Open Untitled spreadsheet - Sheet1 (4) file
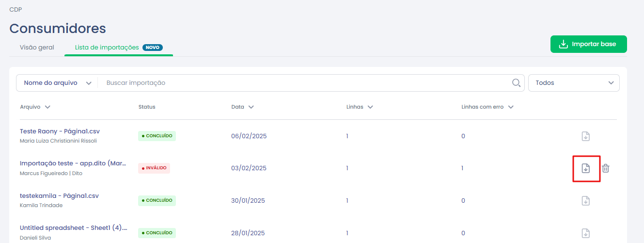 point(74,227)
